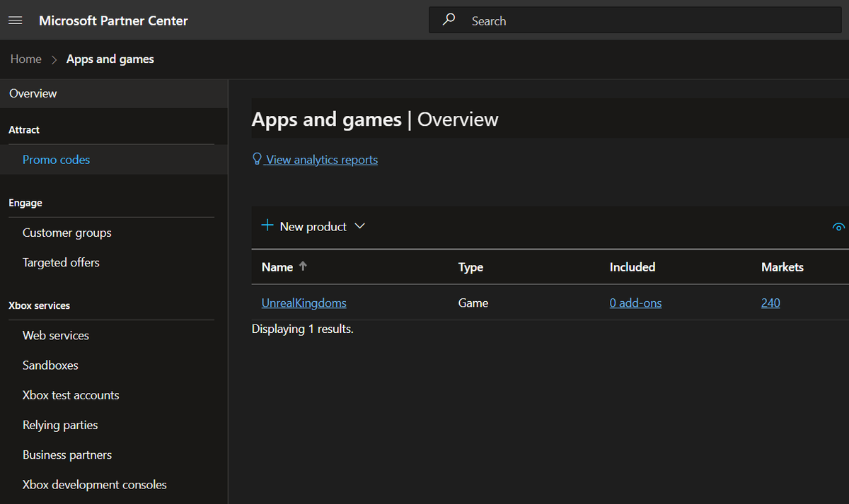Focus the Search input field

[634, 20]
